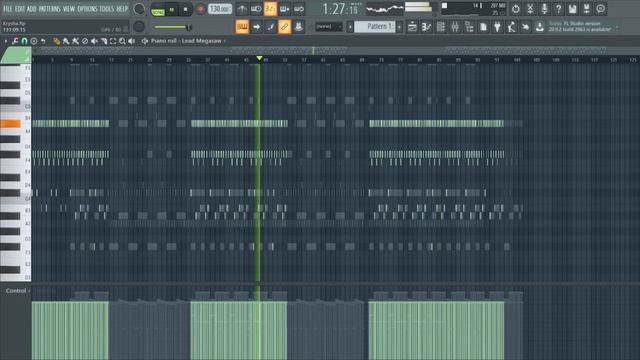Expand the news panel arrow
This screenshot has width=640, height=360.
[x=617, y=27]
